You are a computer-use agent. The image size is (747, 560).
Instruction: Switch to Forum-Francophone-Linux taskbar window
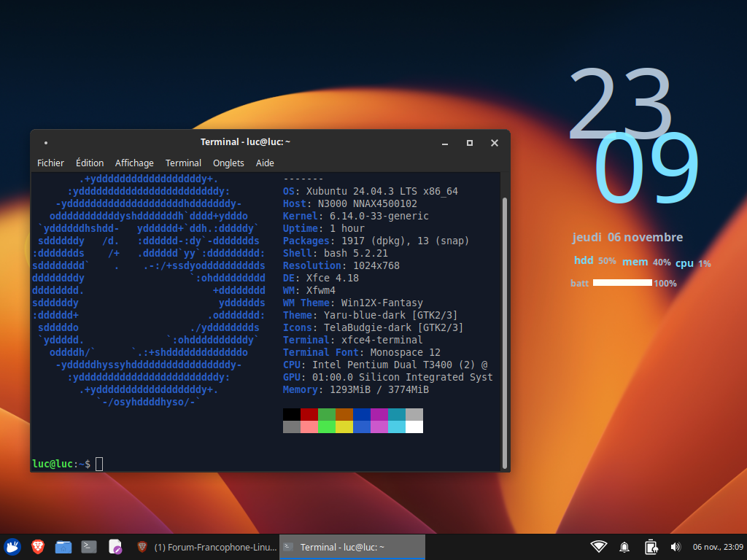click(206, 547)
